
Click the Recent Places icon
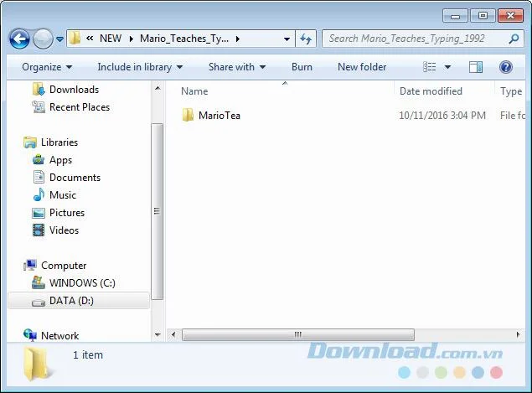click(39, 107)
